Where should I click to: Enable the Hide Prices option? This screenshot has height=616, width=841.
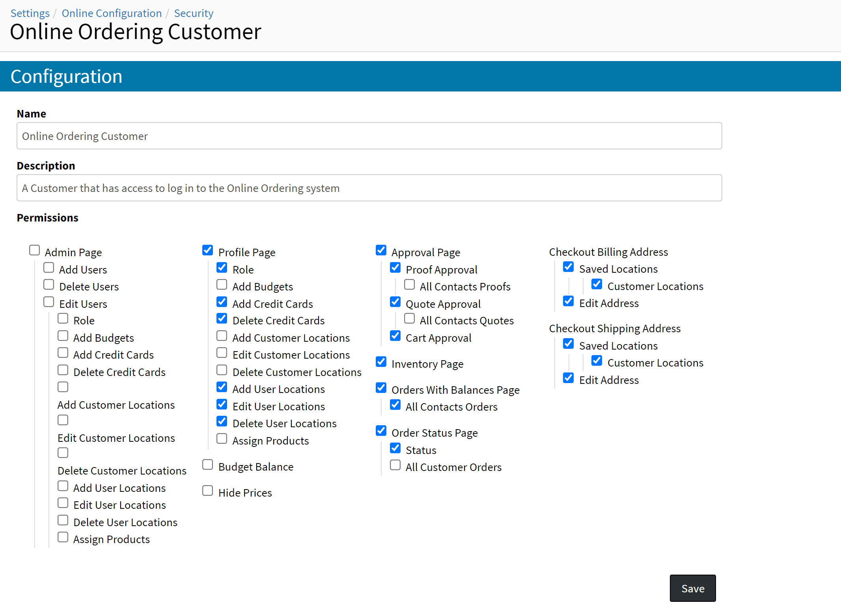208,491
